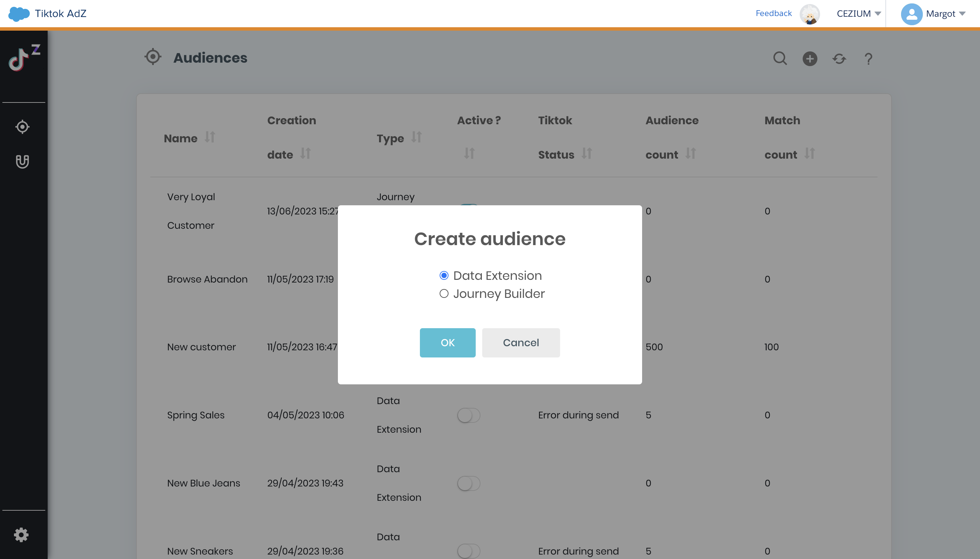
Task: Click the settings gear icon in sidebar
Action: [x=21, y=535]
